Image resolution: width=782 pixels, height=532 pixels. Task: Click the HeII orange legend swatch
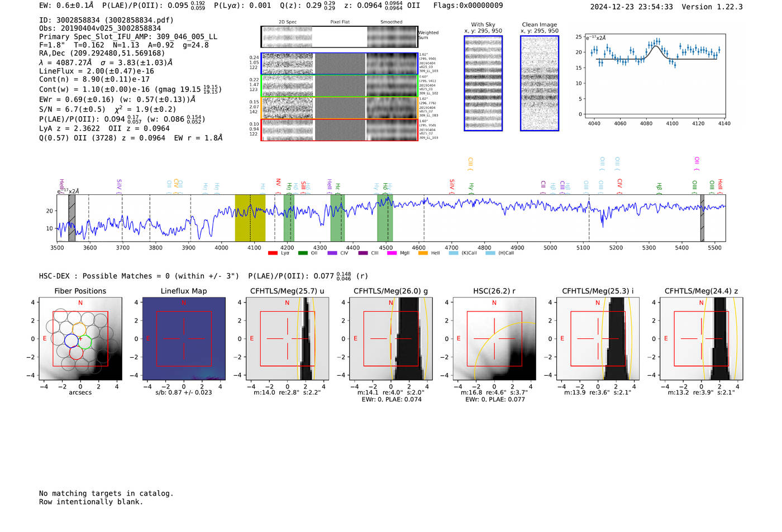pos(423,253)
